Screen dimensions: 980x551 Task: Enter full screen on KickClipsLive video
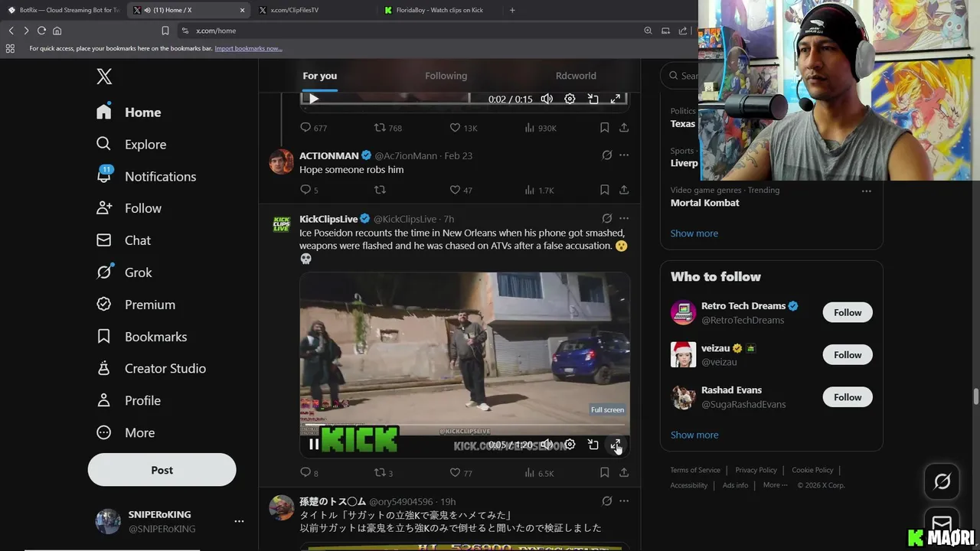pyautogui.click(x=616, y=444)
